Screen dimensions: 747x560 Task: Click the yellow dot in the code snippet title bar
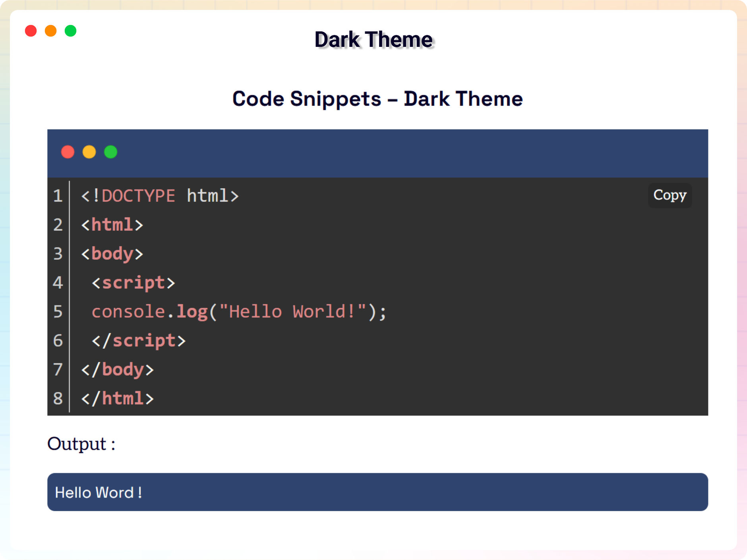89,152
